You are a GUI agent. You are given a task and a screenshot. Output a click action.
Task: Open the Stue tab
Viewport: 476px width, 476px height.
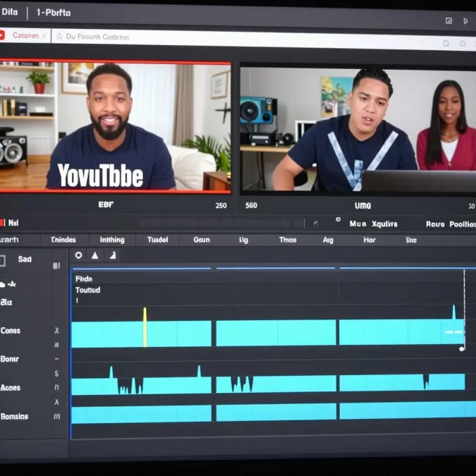pos(411,240)
